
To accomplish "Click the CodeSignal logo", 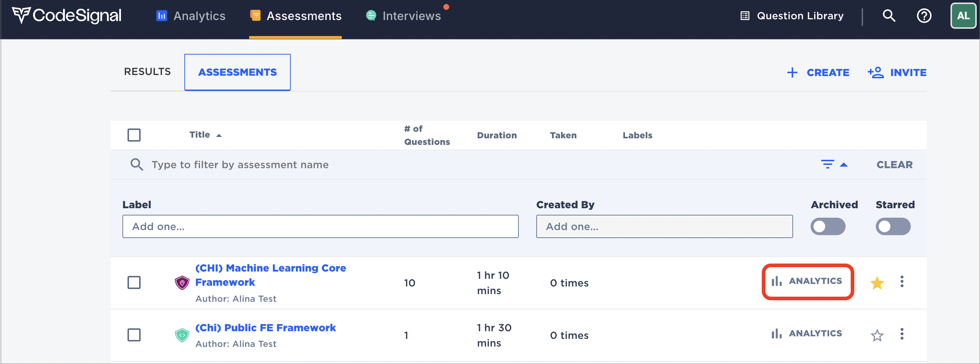I will [67, 16].
